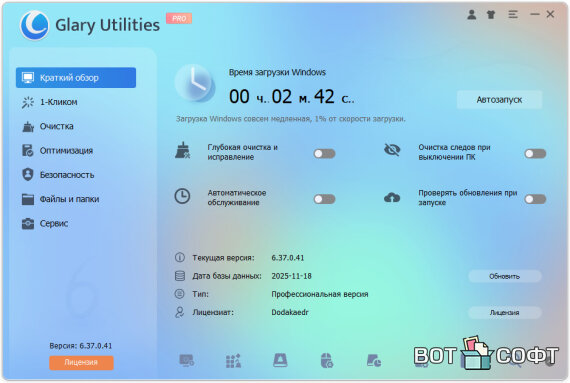
Task: Click the broom icon for deep cleaning
Action: [x=182, y=150]
